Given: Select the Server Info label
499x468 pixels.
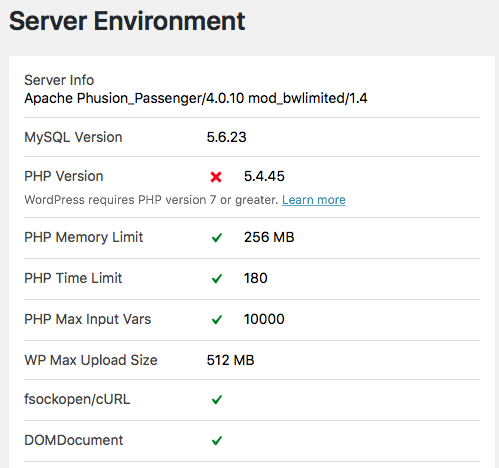Looking at the screenshot, I should click(59, 80).
